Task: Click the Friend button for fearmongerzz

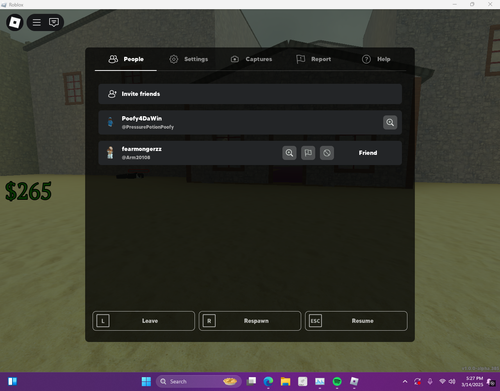Action: coord(368,153)
